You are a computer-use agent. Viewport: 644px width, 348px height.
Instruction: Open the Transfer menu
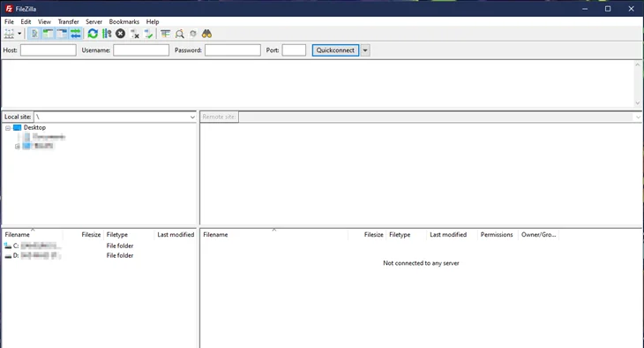pos(68,21)
